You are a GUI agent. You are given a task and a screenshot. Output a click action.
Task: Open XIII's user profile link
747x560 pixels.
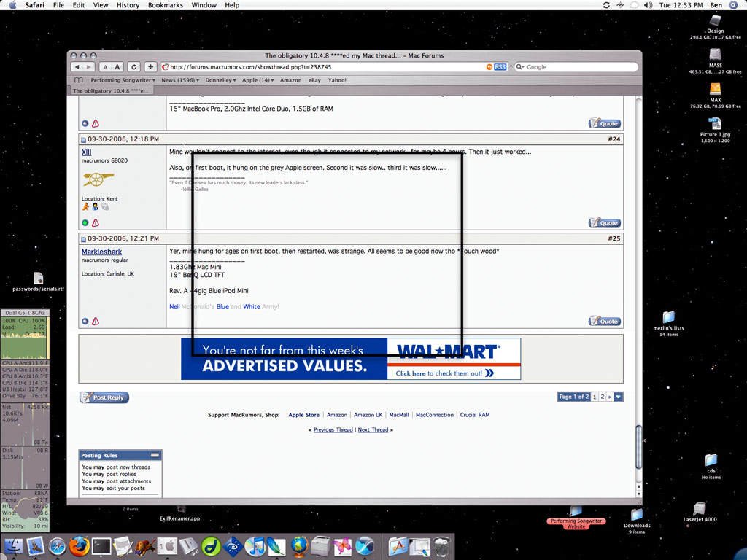pos(86,152)
